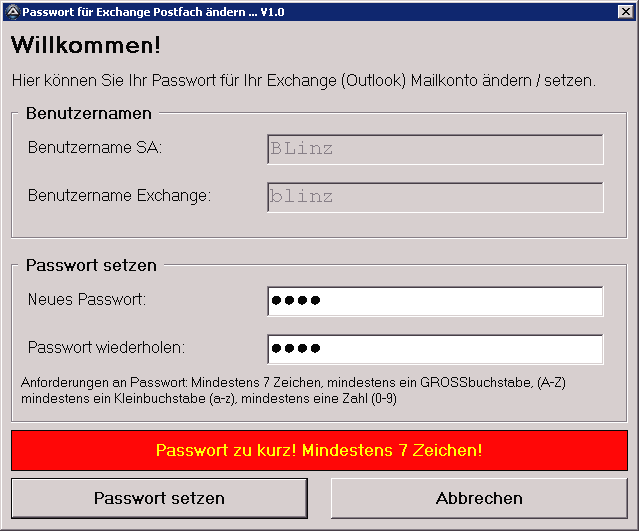The width and height of the screenshot is (639, 531).
Task: Click the red 'Passwort zu kurz!' error banner
Action: point(319,450)
